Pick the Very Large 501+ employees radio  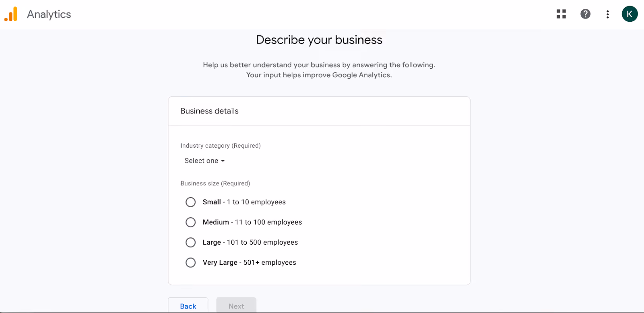coord(190,262)
